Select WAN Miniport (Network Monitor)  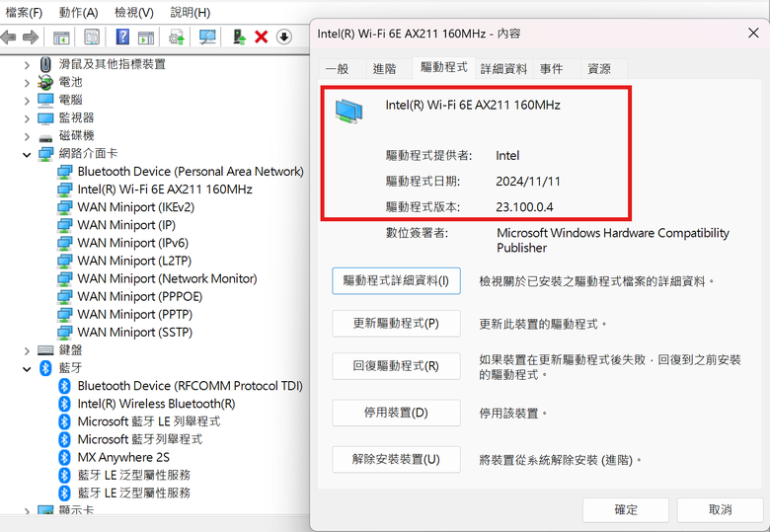(x=168, y=278)
